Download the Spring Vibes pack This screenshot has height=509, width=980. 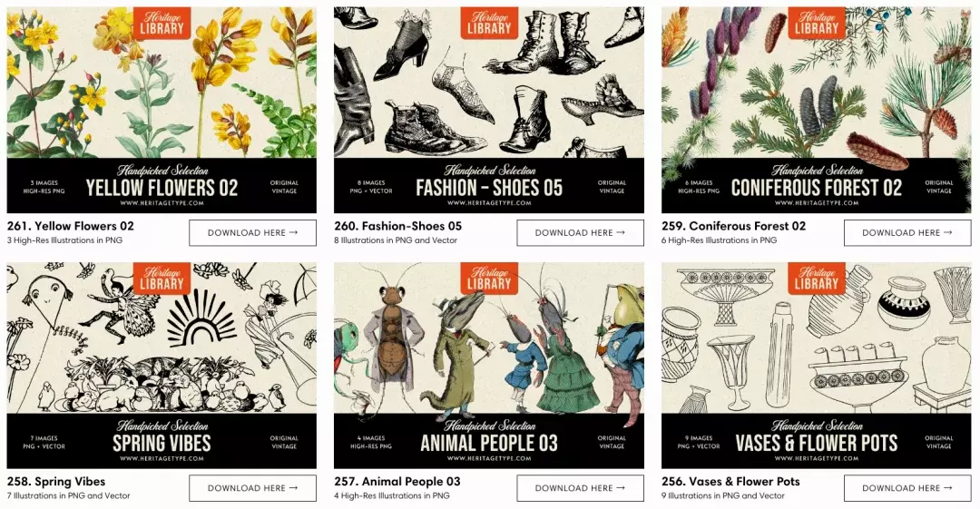(x=252, y=488)
